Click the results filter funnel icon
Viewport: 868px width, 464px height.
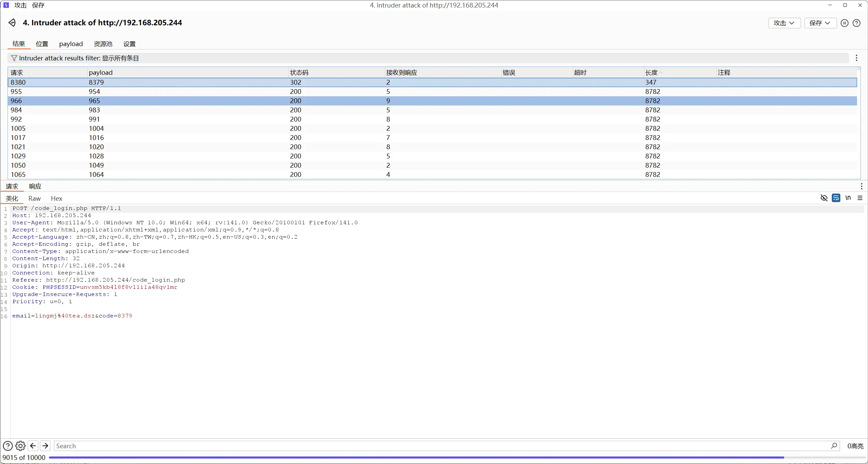[14, 58]
